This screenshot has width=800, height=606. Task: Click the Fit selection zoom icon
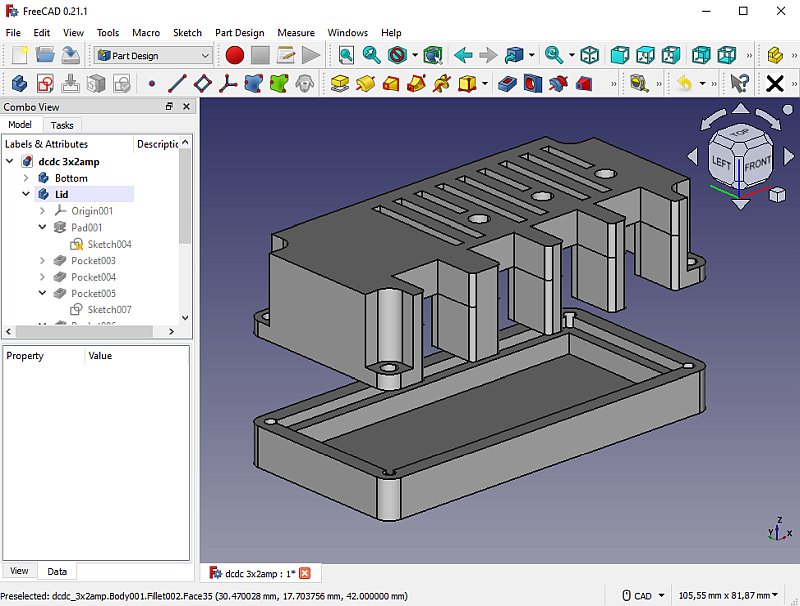click(371, 55)
